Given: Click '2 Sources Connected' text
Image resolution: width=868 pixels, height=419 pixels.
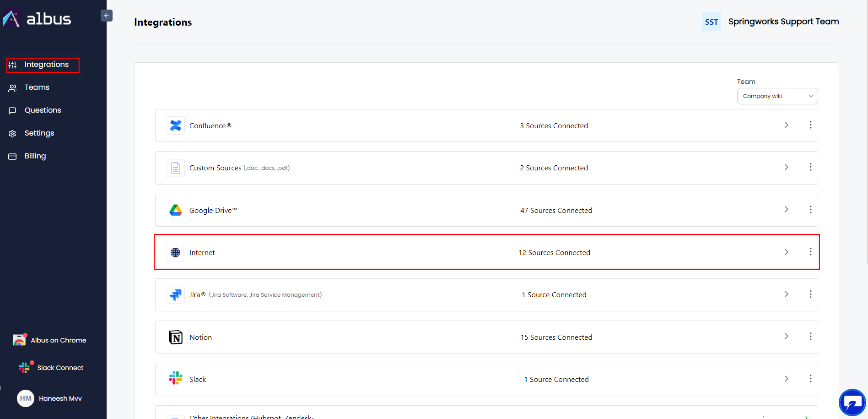Looking at the screenshot, I should coord(554,168).
